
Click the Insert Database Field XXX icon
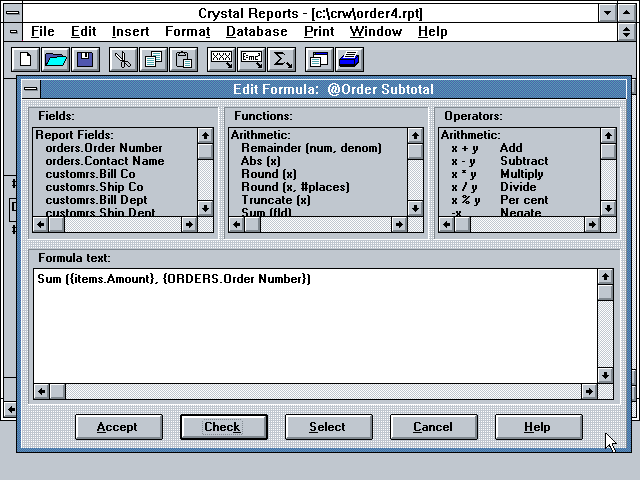click(x=221, y=60)
